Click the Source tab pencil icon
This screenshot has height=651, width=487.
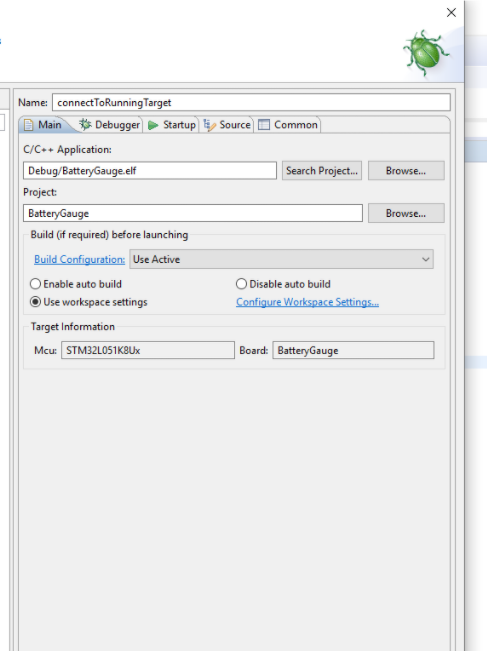[x=210, y=125]
